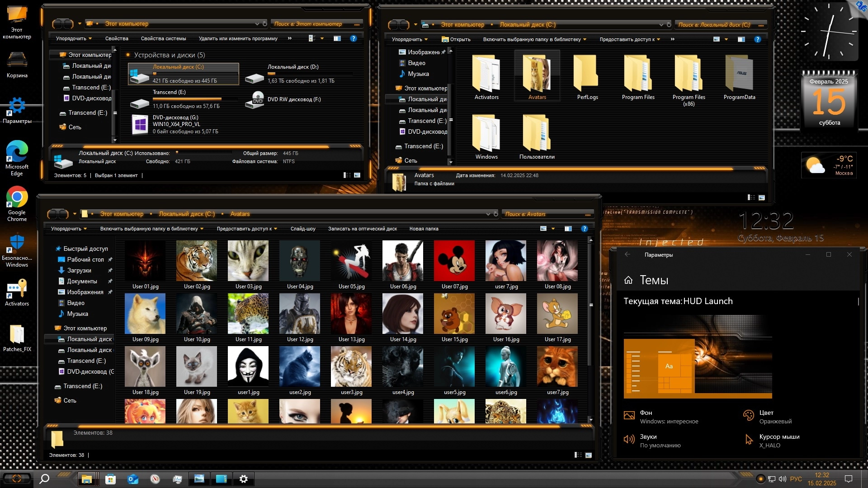Open Курсор мыши X_HALO setting
This screenshot has height=488, width=868.
tap(778, 441)
